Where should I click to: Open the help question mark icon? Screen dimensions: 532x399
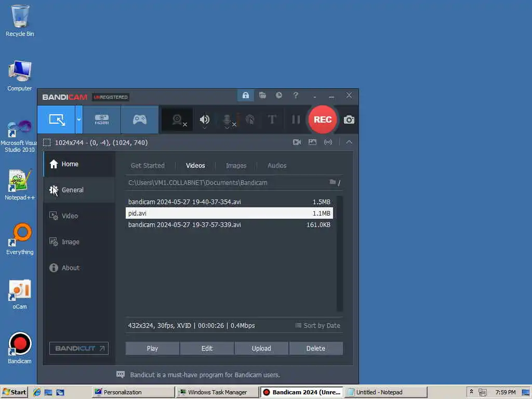coord(296,96)
